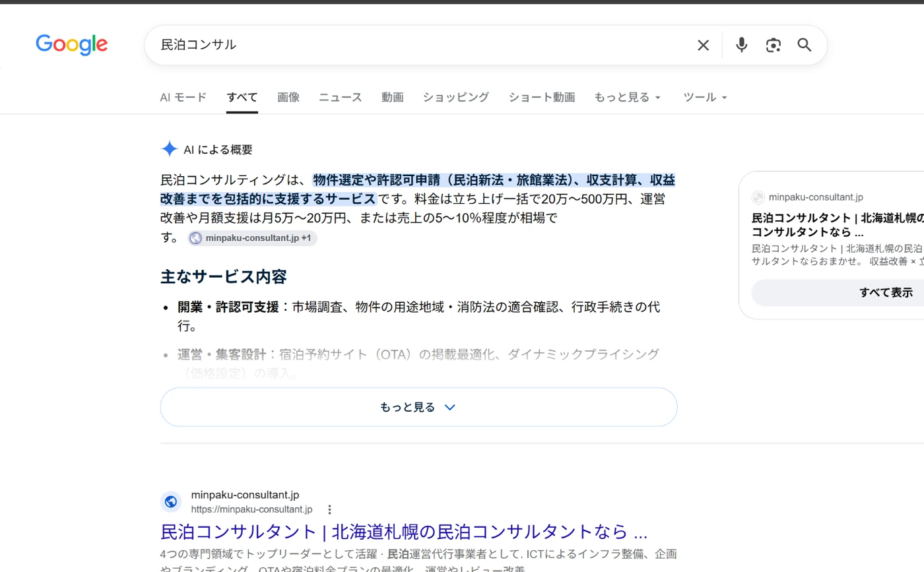This screenshot has height=572, width=924.
Task: Click the Google logo
Action: (x=71, y=44)
